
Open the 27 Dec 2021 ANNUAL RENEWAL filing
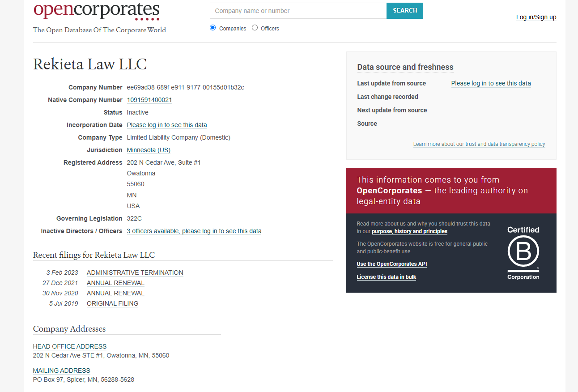115,283
